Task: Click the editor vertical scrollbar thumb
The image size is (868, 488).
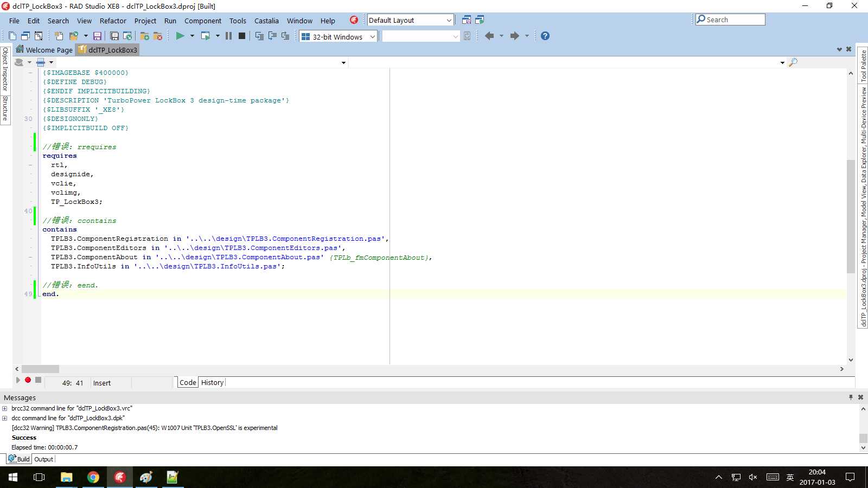Action: tap(851, 217)
